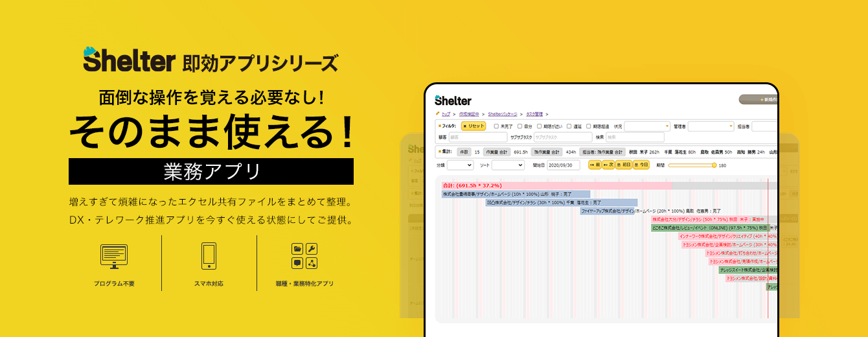Enable the 遅延 checkbox
The height and width of the screenshot is (337, 868).
point(569,126)
